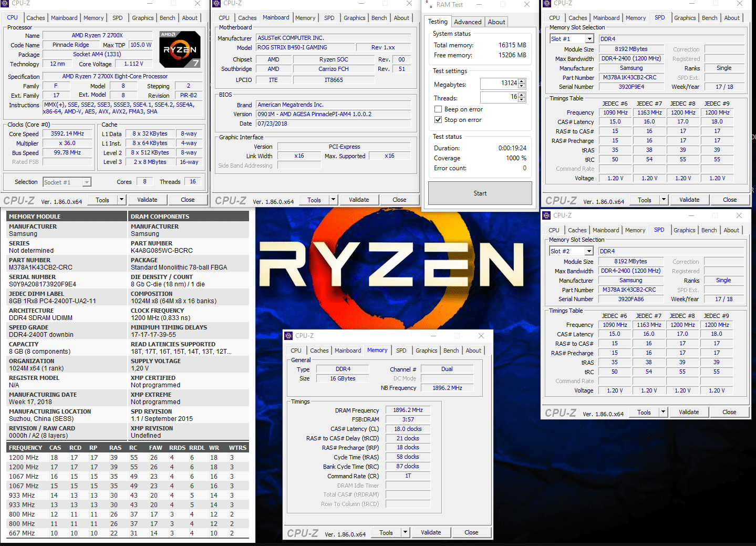Open the Bench tab in the CPU window

[x=168, y=18]
